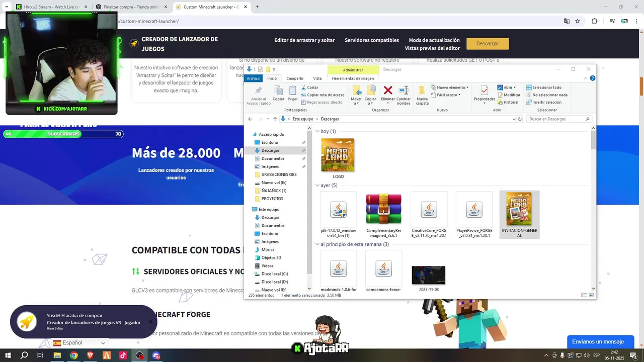Open the taskbar search magnifier
The height and width of the screenshot is (362, 644).
[x=24, y=355]
